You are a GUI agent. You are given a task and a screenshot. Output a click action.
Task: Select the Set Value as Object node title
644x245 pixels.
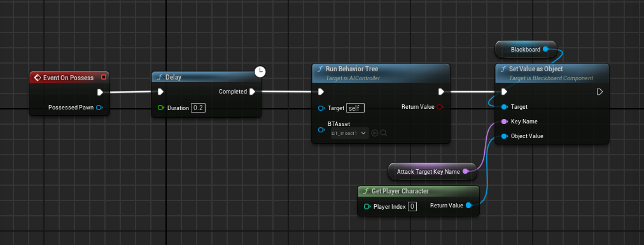[x=536, y=69]
